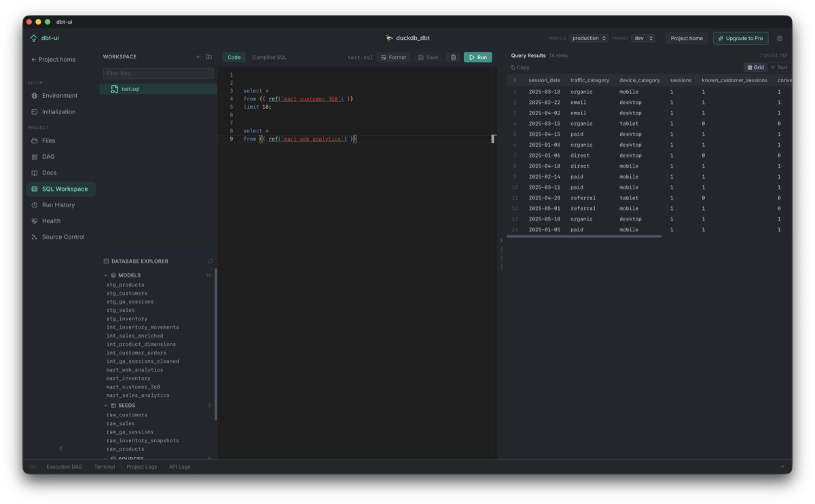Copy the query results

[x=520, y=67]
